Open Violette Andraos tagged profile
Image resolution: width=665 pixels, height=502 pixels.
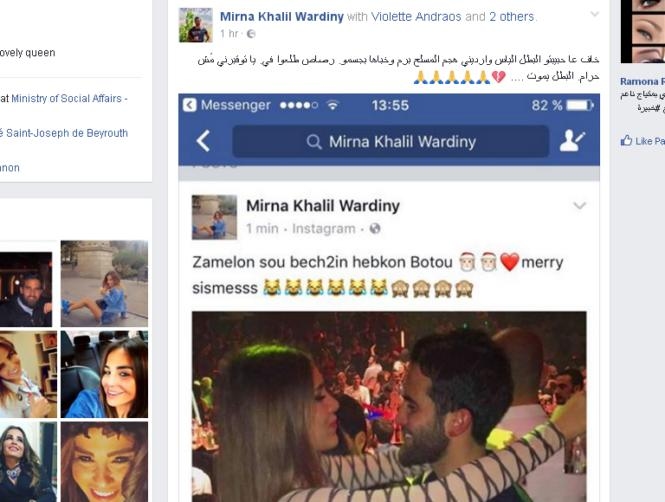pyautogui.click(x=416, y=17)
